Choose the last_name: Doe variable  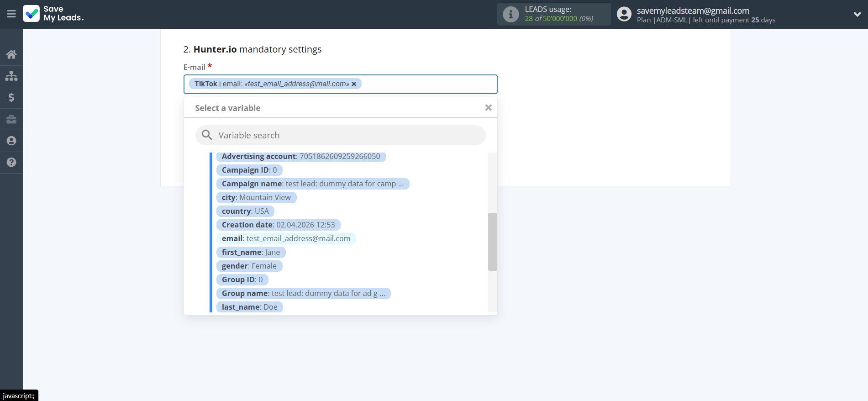click(x=249, y=307)
